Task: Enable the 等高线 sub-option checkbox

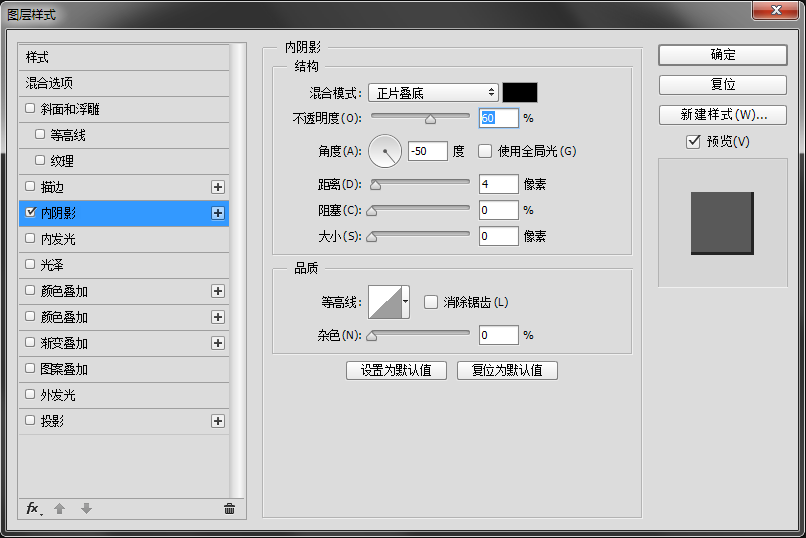Action: pos(40,135)
